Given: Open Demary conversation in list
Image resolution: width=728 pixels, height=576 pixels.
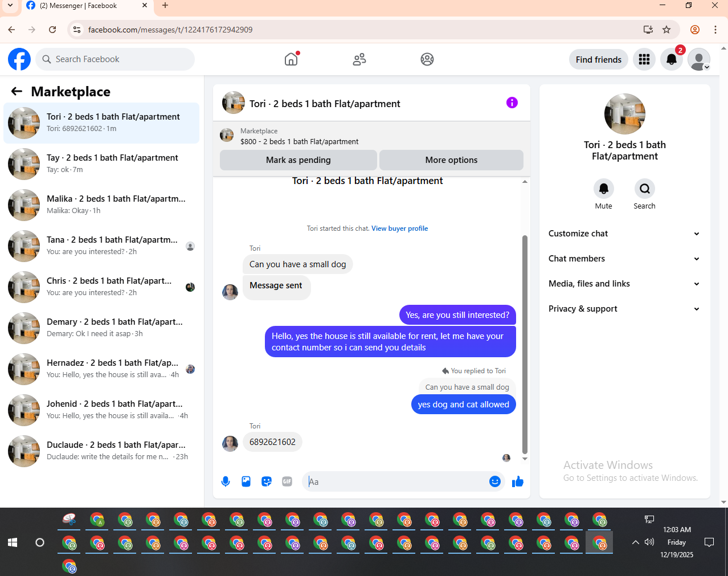Looking at the screenshot, I should click(x=101, y=328).
